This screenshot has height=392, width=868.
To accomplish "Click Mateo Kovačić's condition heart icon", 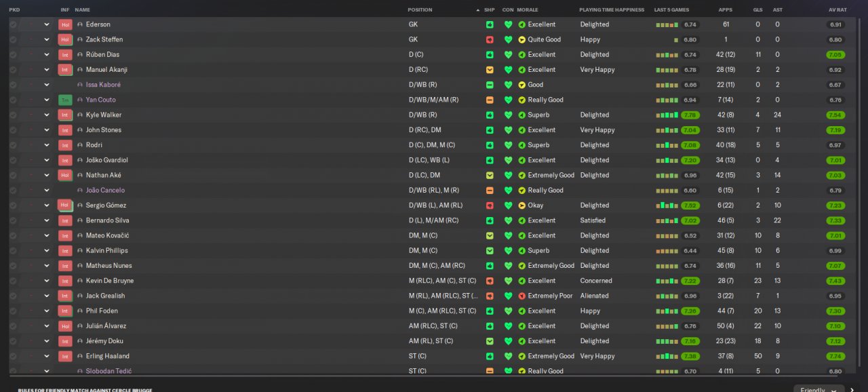I will 508,235.
